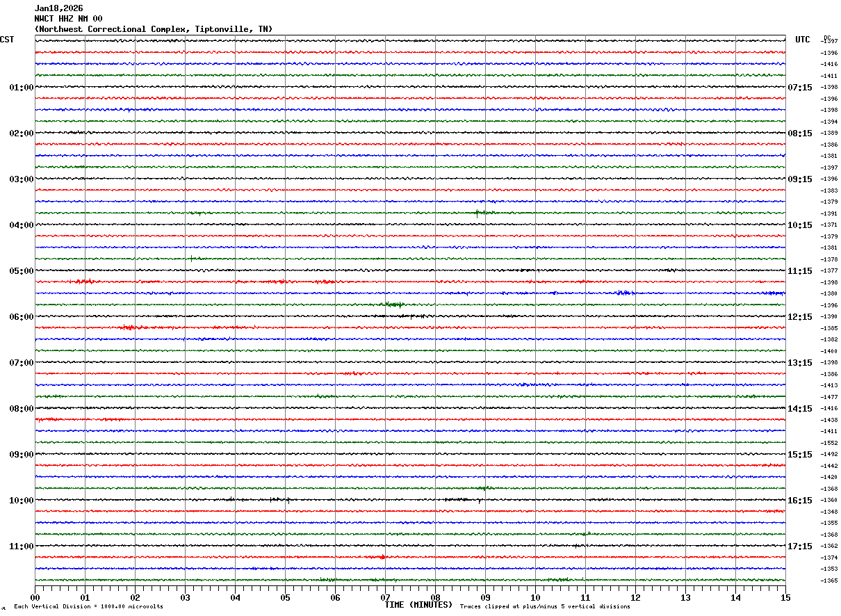Image resolution: width=841 pixels, height=616 pixels.
Task: Click the 09 minute tick label
Action: pyautogui.click(x=485, y=597)
